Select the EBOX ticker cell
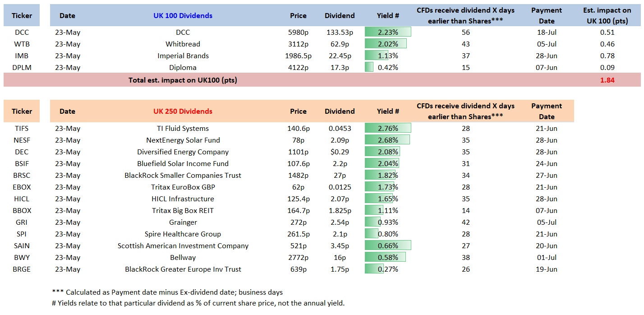644x315 pixels. 22,187
